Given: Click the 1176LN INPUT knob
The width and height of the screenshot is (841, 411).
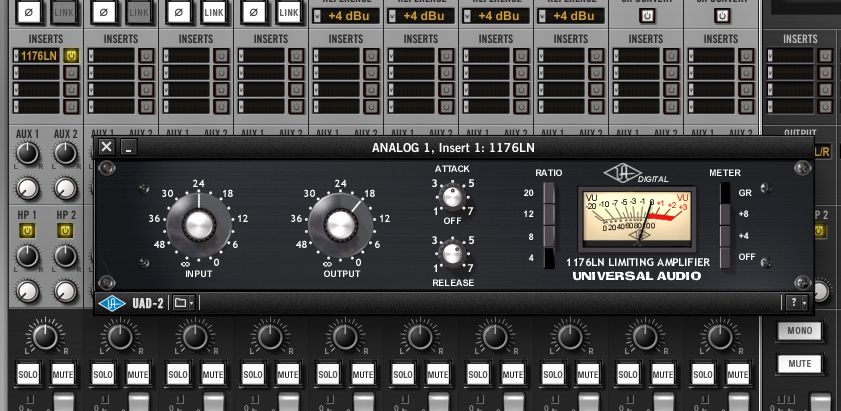Looking at the screenshot, I should coord(199,225).
